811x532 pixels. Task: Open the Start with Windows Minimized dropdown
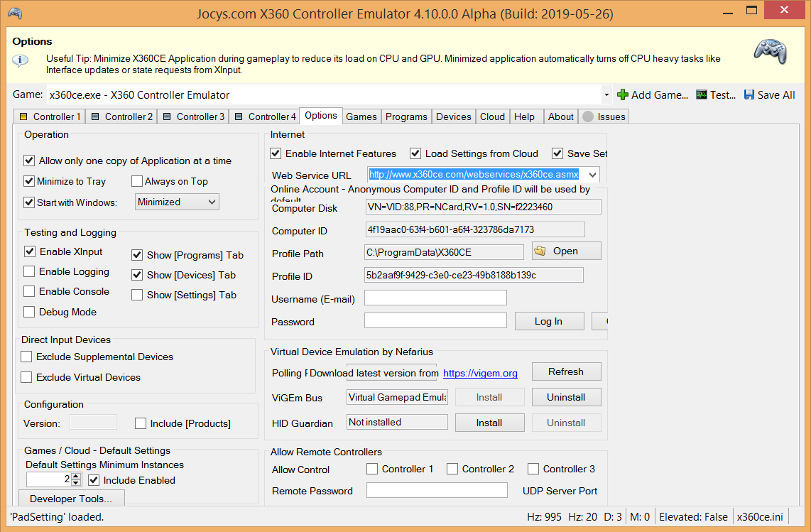click(176, 202)
